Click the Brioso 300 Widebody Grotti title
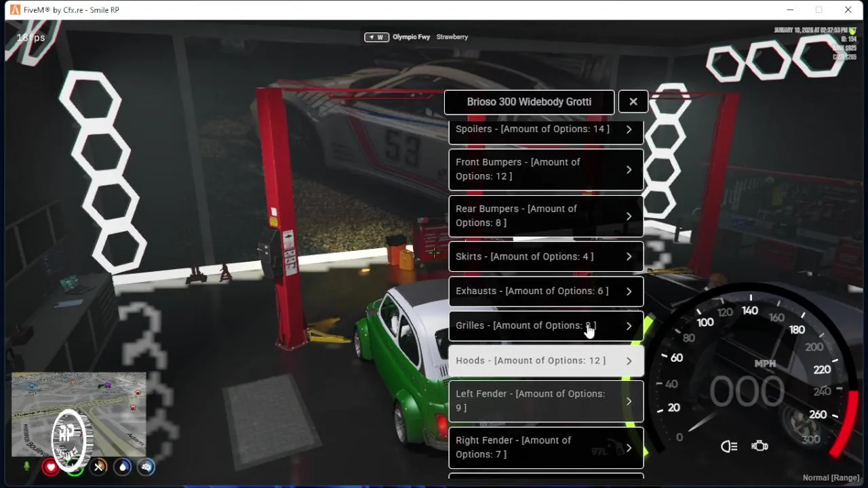The height and width of the screenshot is (488, 868). pos(529,102)
